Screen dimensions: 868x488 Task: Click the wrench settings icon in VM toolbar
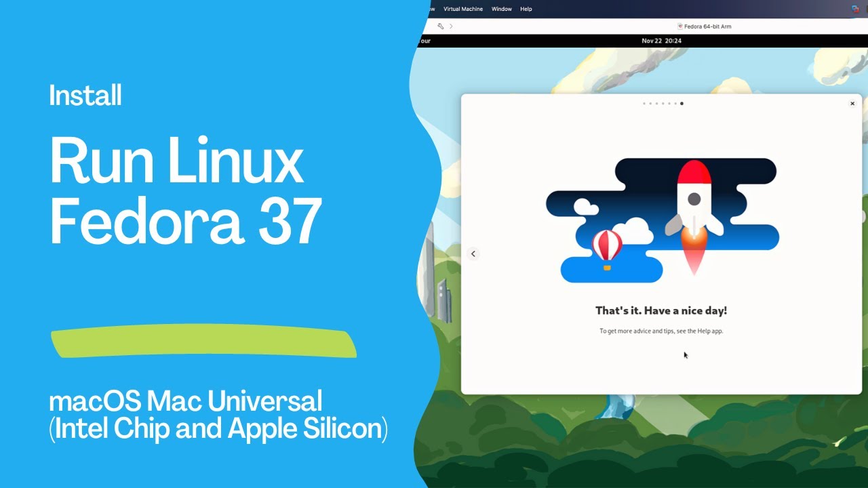(x=441, y=26)
